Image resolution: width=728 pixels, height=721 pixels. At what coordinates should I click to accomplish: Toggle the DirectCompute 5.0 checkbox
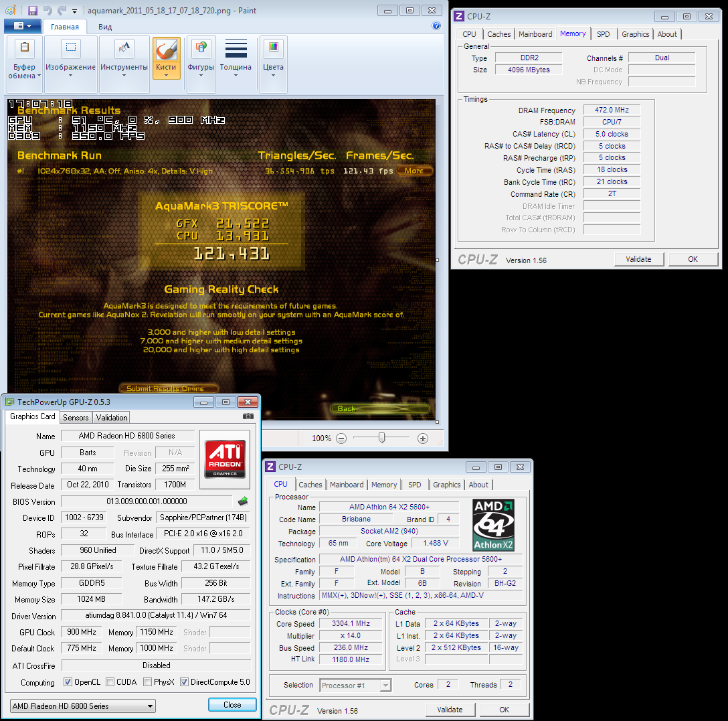184,682
